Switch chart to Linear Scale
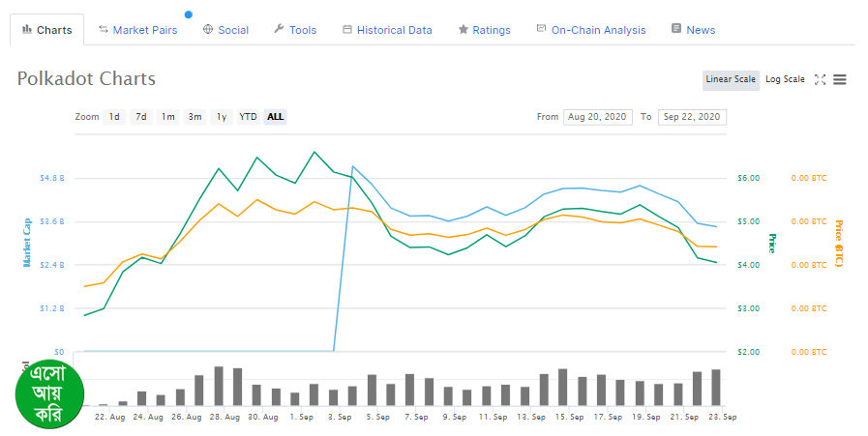The height and width of the screenshot is (436, 868). tap(731, 79)
